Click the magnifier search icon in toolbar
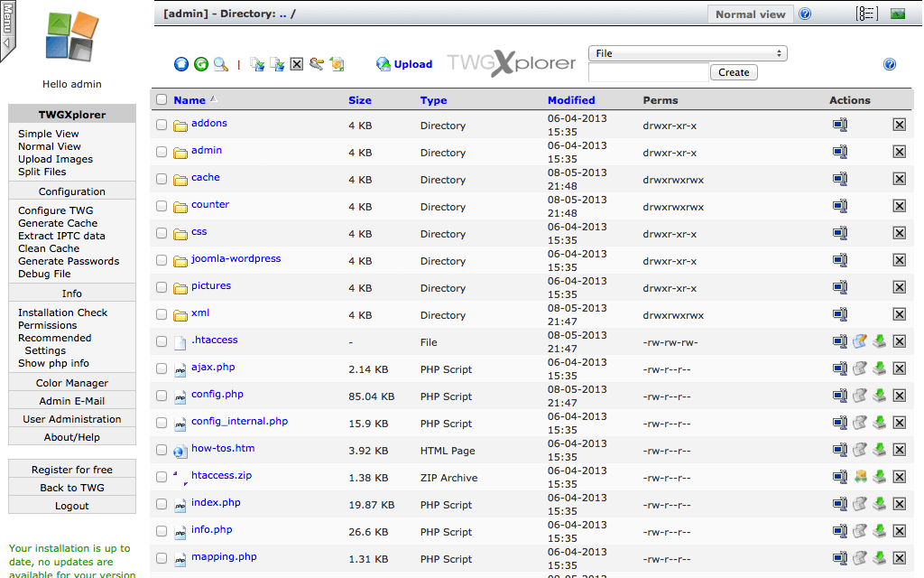This screenshot has height=578, width=924. click(x=220, y=64)
